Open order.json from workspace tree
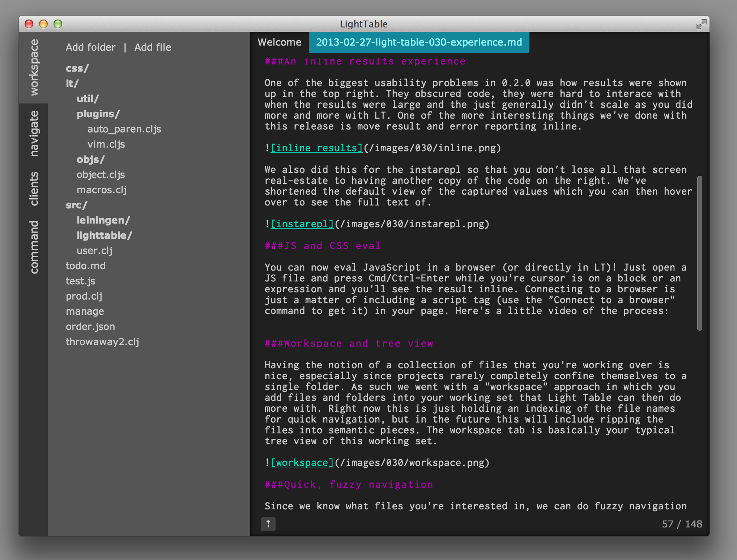Viewport: 737px width, 560px height. (x=90, y=327)
